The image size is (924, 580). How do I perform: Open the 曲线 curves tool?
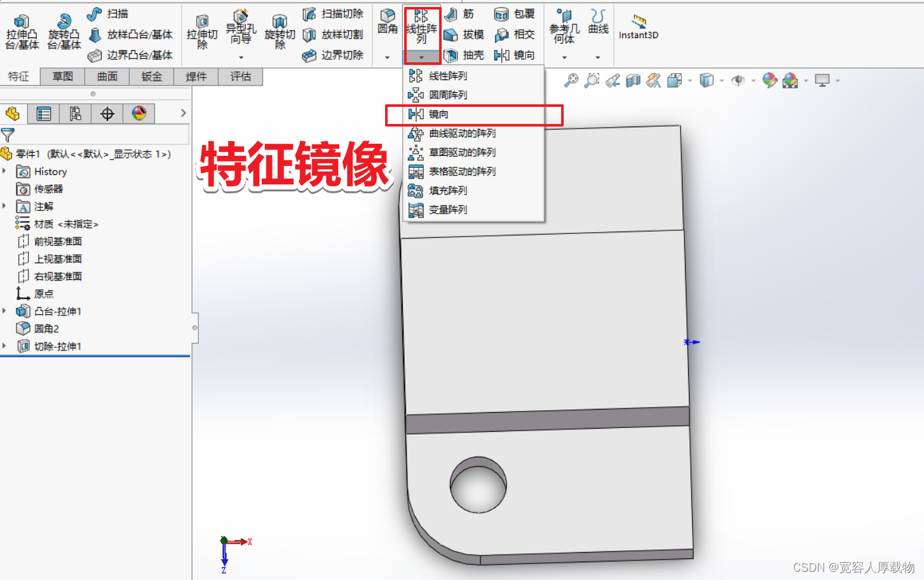(x=598, y=22)
